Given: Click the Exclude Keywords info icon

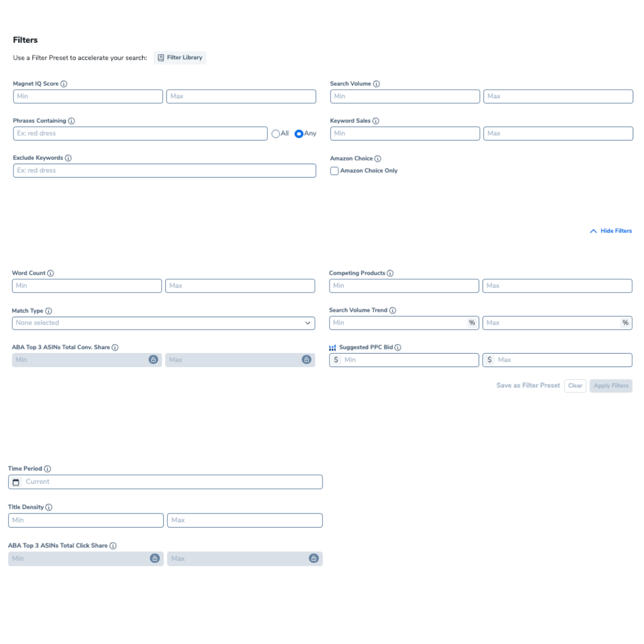Looking at the screenshot, I should tap(68, 158).
